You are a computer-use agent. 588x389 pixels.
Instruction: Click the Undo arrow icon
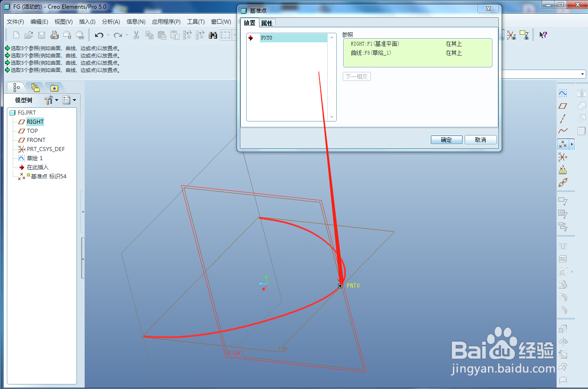click(x=99, y=35)
